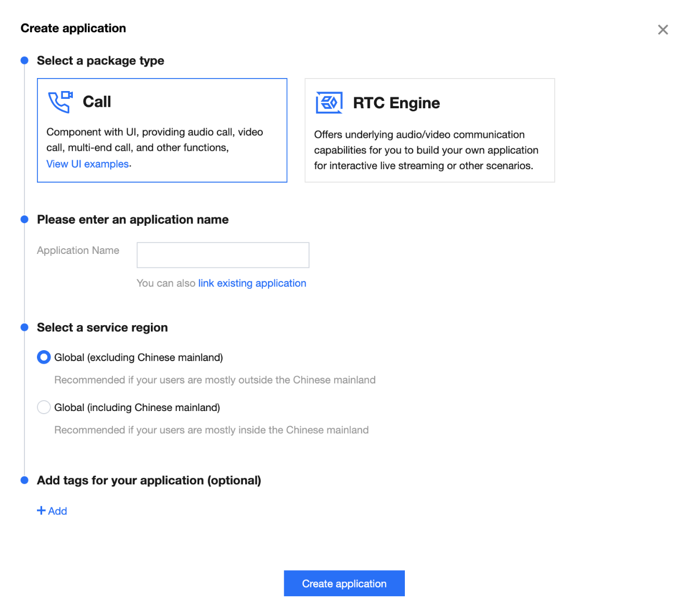Click the Call phone-video icon
Viewport: 689px width, 616px height.
pos(60,101)
